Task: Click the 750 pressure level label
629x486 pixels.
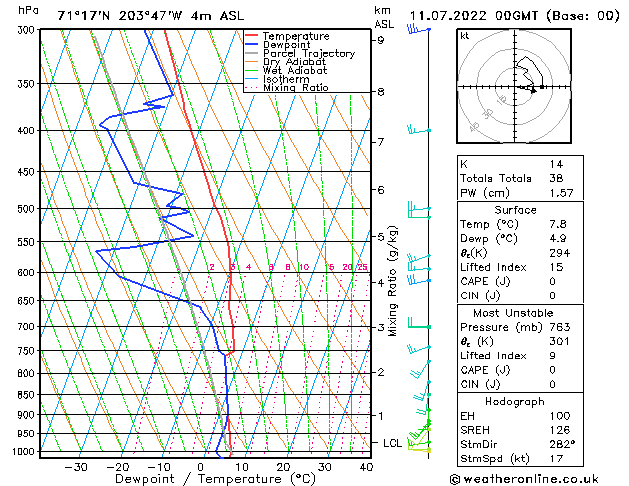Action: (27, 351)
